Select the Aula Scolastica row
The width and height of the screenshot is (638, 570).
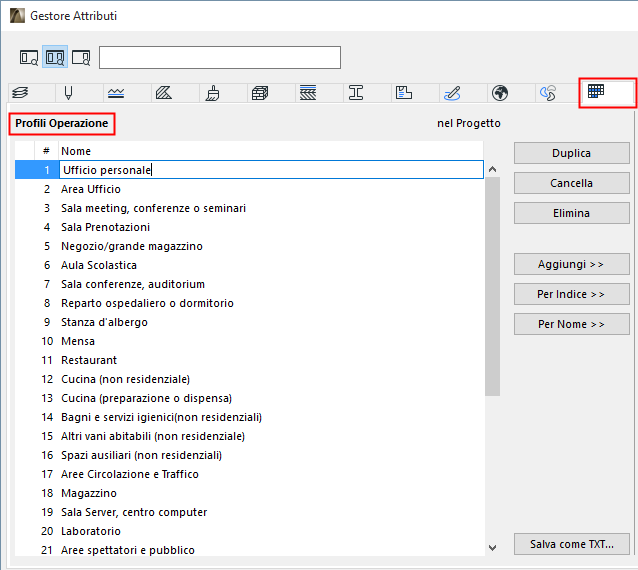[x=249, y=265]
